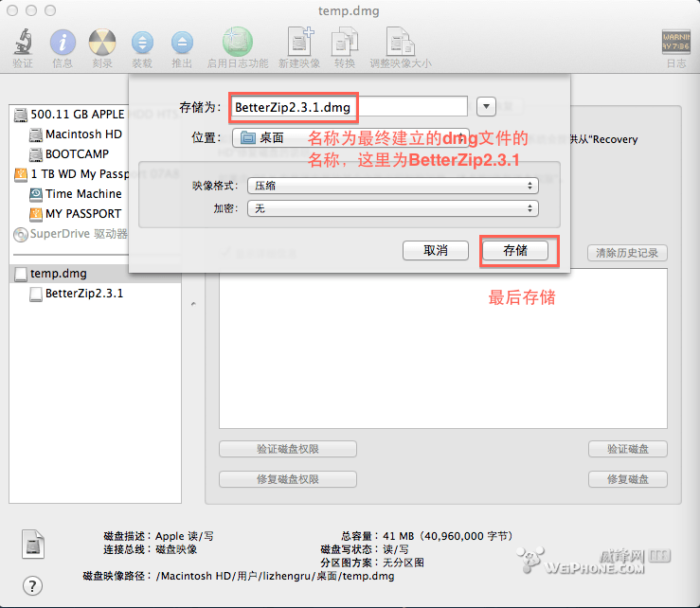
Task: Click Verify Disk Permissions (验证磁盘权限) button
Action: tap(288, 449)
